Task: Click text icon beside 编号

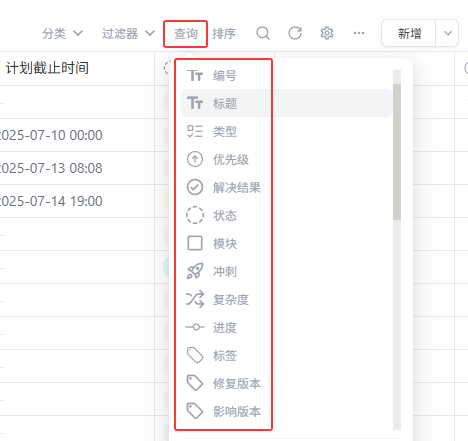Action: pyautogui.click(x=195, y=76)
